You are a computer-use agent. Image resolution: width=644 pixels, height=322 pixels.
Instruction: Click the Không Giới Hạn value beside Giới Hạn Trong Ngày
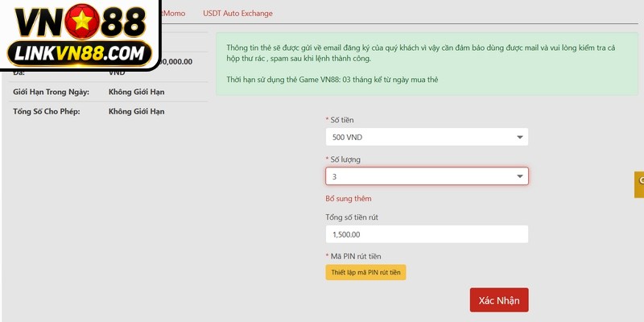tap(136, 92)
